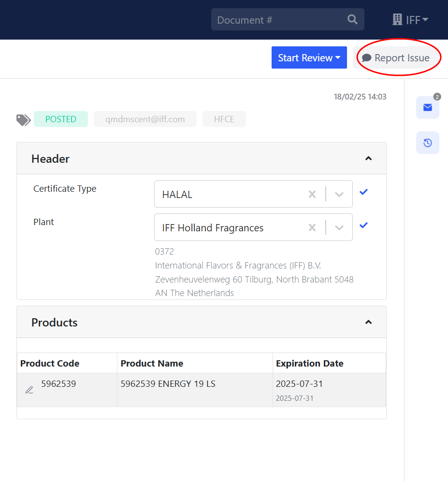Open the messages envelope icon
The height and width of the screenshot is (481, 448).
point(427,107)
